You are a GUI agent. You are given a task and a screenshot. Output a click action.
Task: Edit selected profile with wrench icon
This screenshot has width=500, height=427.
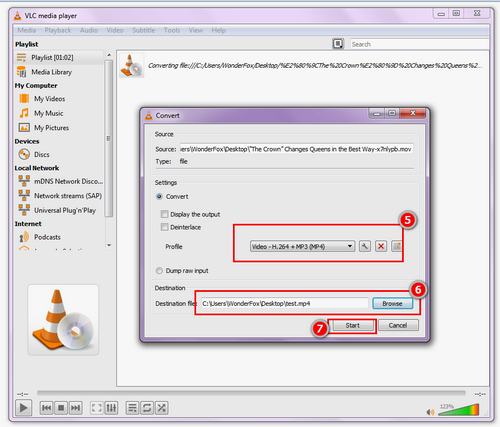365,247
